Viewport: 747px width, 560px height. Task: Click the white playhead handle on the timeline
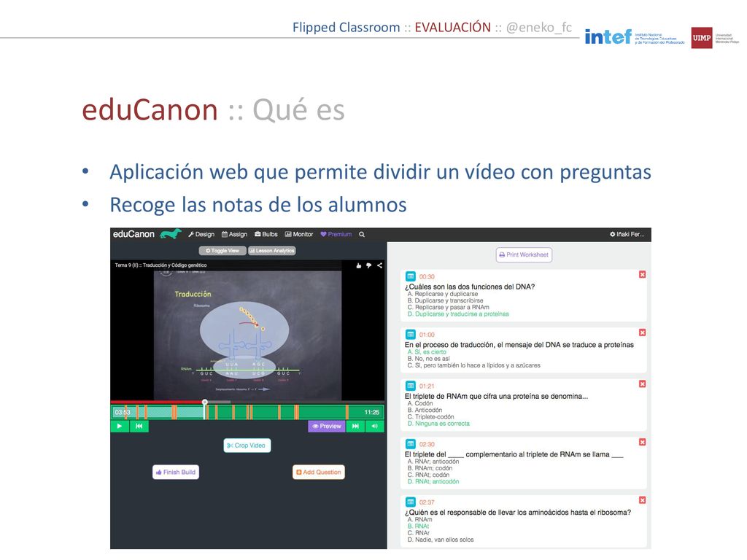point(205,402)
